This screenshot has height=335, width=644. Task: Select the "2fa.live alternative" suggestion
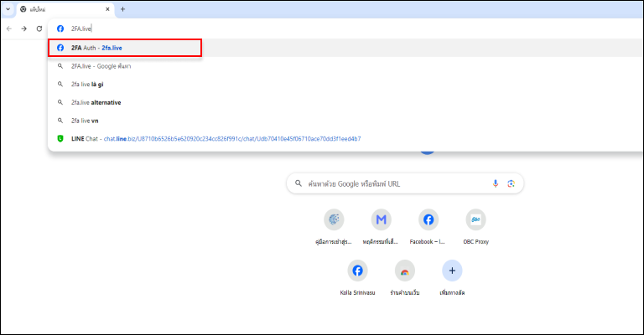click(x=345, y=102)
